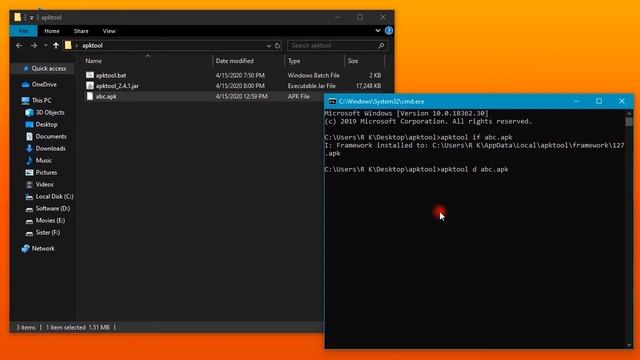Click the apktool address bar path
The image size is (640, 360).
point(92,46)
